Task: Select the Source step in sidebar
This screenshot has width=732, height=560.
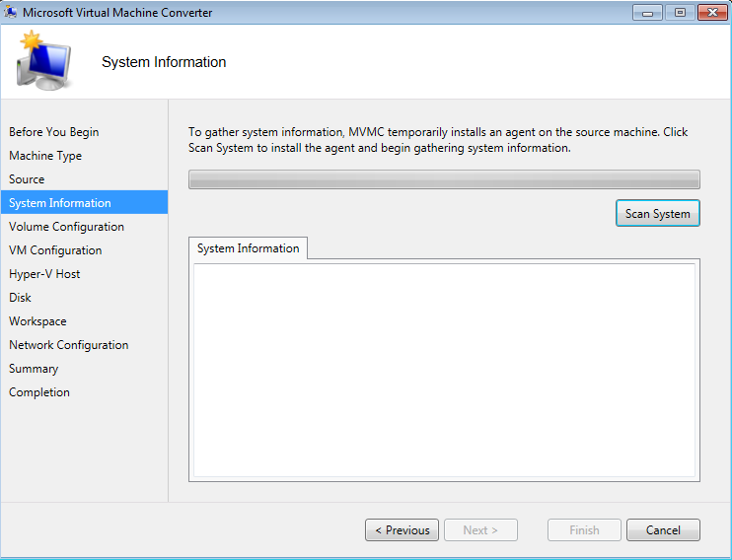Action: [x=27, y=179]
